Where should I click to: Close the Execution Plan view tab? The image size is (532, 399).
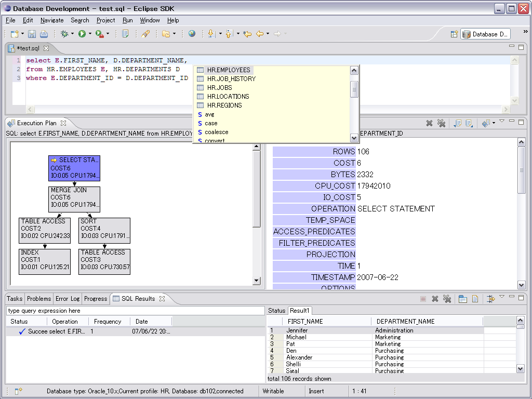click(63, 123)
